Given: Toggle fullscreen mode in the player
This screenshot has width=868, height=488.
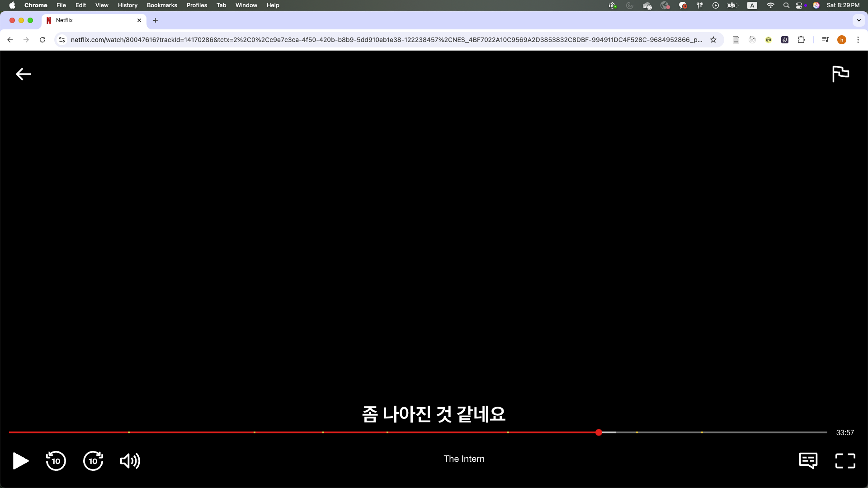Looking at the screenshot, I should (x=845, y=461).
